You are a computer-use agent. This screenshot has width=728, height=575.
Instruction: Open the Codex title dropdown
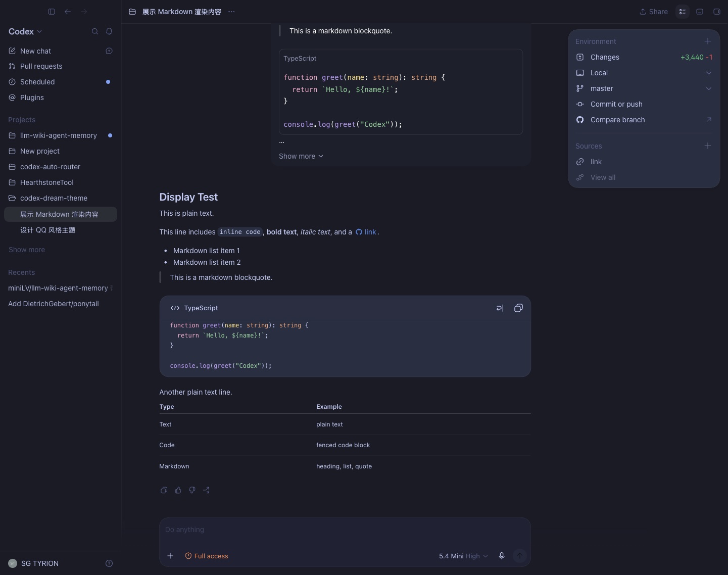click(25, 31)
